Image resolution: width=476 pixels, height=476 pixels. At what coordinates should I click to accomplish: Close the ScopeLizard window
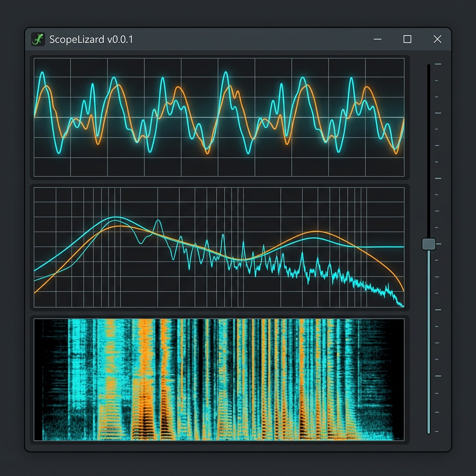437,39
